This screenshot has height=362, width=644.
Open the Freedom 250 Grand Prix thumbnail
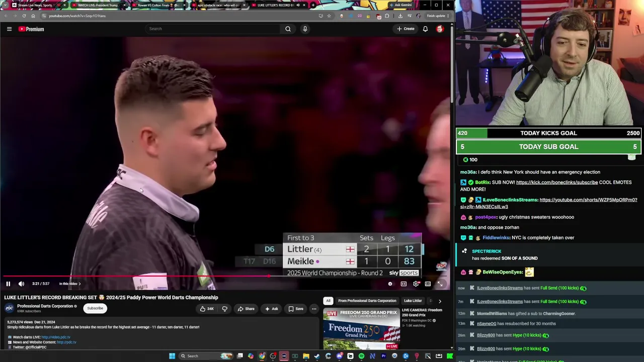361,329
